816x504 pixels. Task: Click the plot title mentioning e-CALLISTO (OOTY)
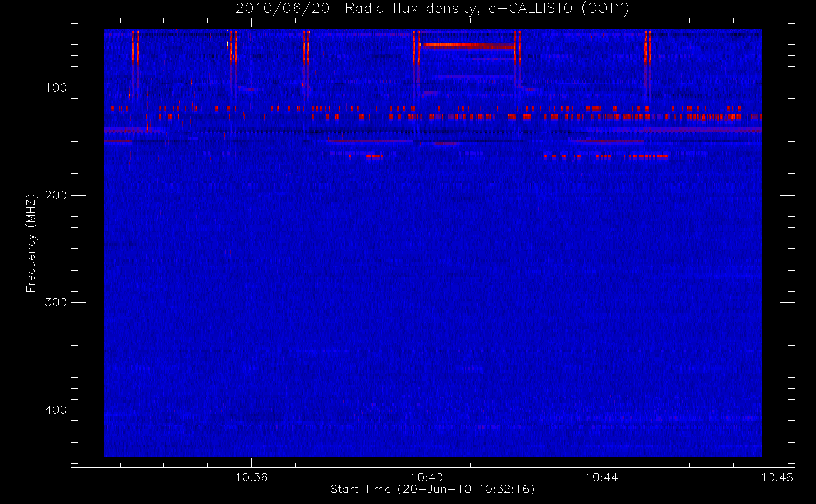433,9
